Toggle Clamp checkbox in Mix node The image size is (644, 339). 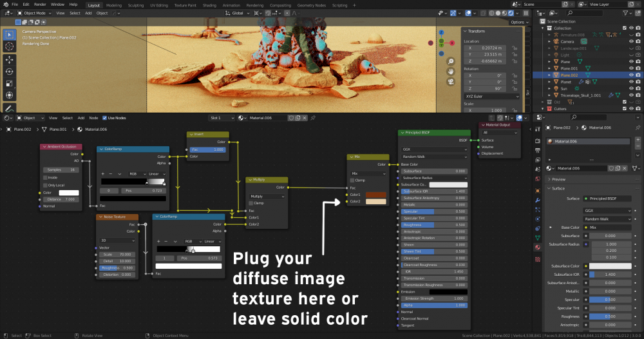pos(352,180)
